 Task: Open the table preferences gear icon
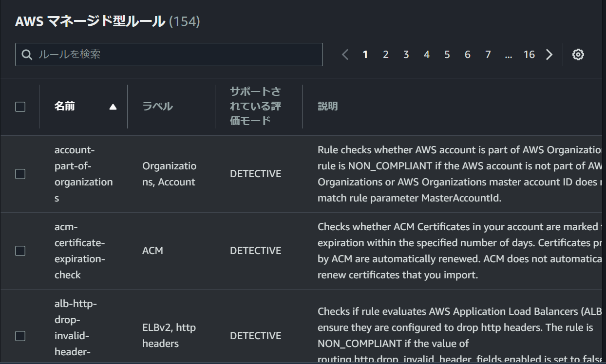click(x=578, y=55)
